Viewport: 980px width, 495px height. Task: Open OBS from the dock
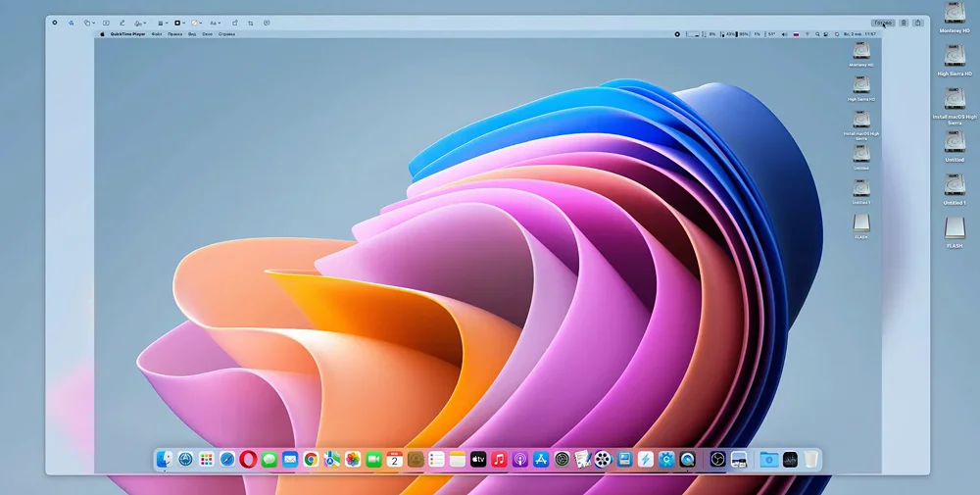717,460
